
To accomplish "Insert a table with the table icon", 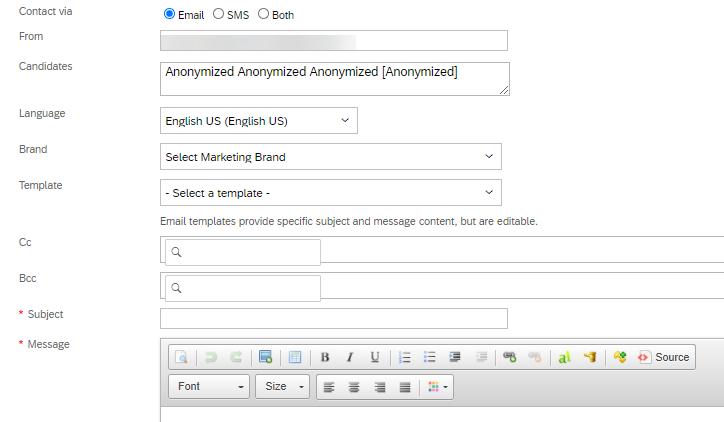I will click(x=295, y=357).
